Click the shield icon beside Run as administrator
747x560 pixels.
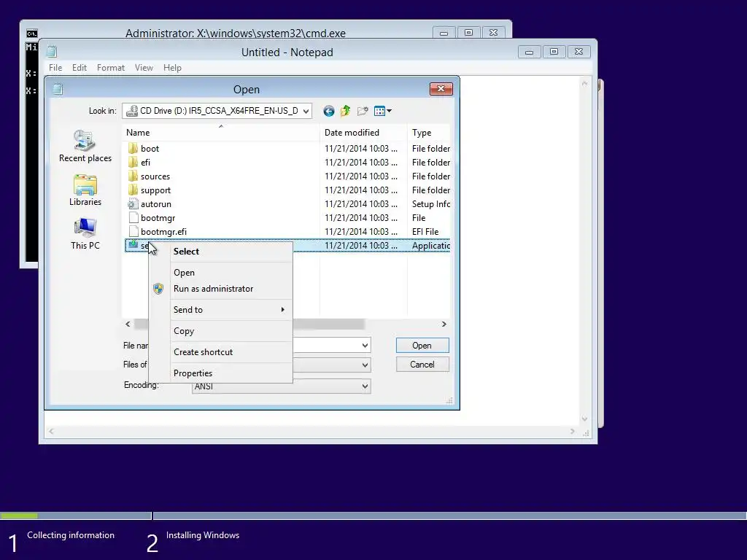pos(158,289)
